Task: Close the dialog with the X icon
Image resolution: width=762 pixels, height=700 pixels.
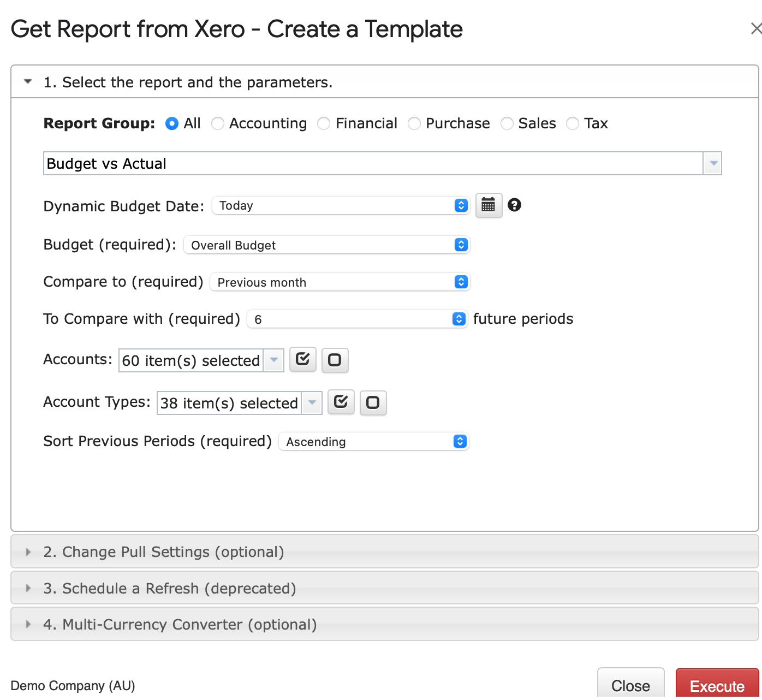Action: (x=755, y=28)
